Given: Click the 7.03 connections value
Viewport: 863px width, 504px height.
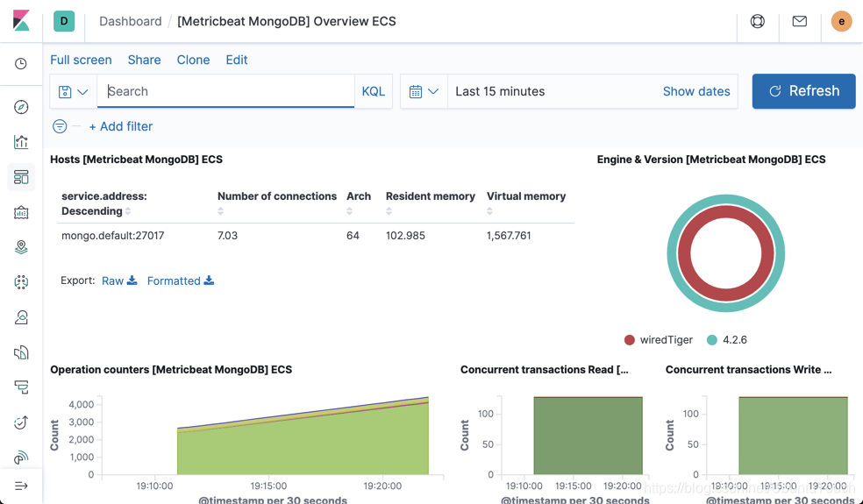Looking at the screenshot, I should (227, 236).
